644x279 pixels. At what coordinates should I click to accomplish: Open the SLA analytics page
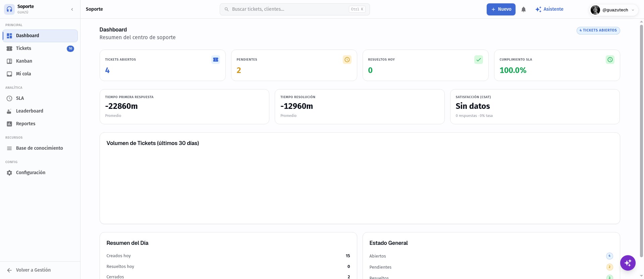tap(40, 98)
